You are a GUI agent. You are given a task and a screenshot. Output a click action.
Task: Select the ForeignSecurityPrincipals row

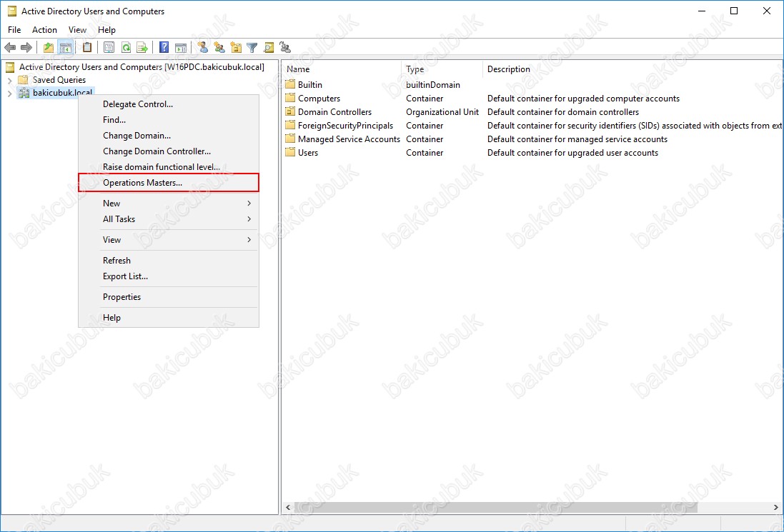(345, 126)
